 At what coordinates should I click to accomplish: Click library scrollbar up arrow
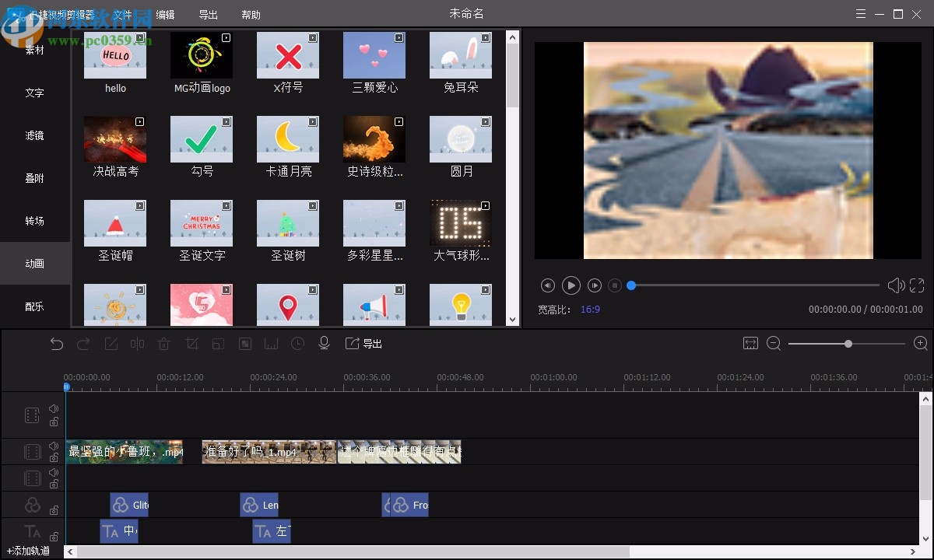point(512,36)
